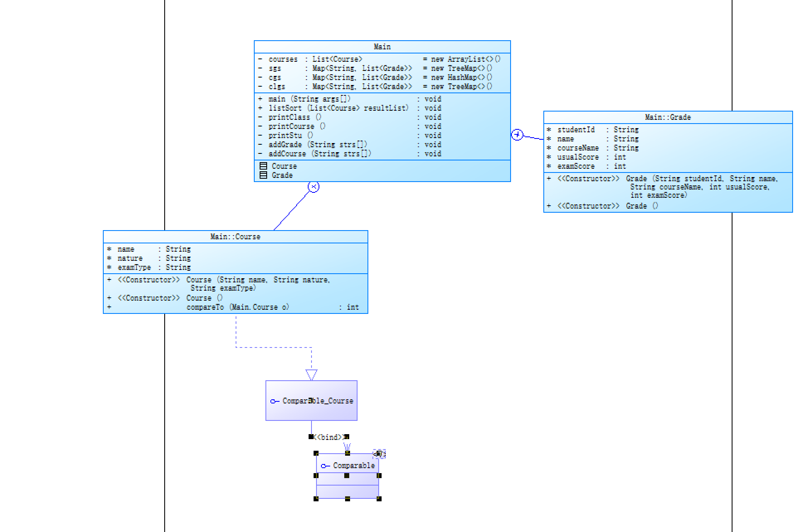Viewport: 803px width, 532px height.
Task: Select the Main class title
Action: [x=382, y=46]
